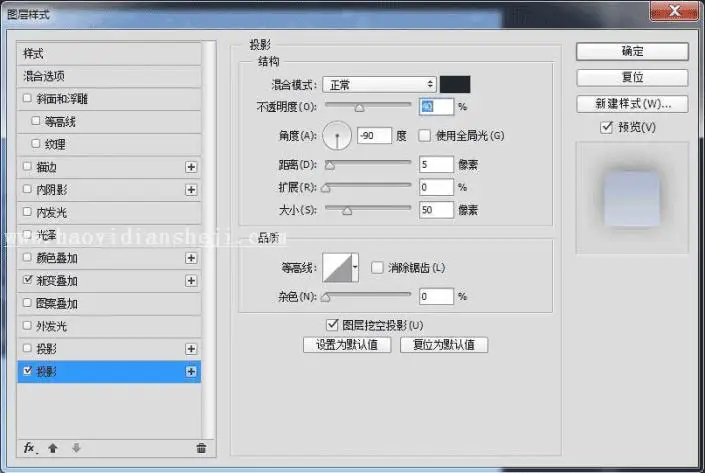Delete effect using the trash can icon
This screenshot has width=705, height=473.
point(201,448)
